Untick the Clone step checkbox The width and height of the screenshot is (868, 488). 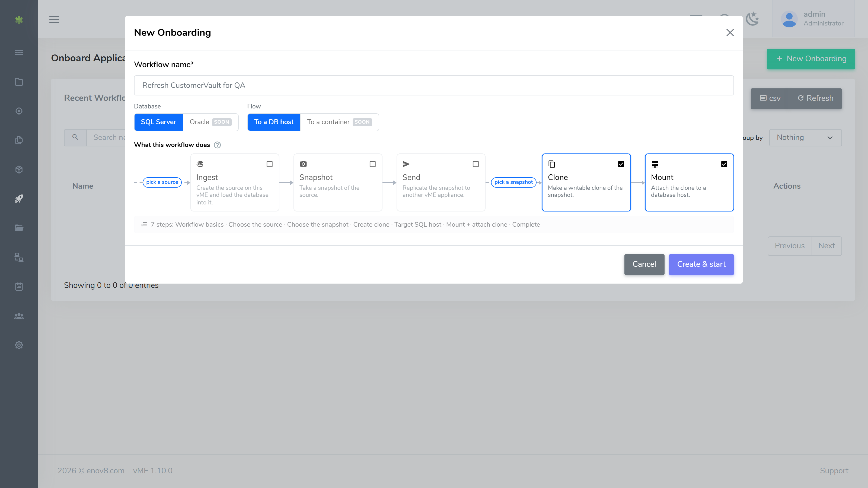pos(621,164)
